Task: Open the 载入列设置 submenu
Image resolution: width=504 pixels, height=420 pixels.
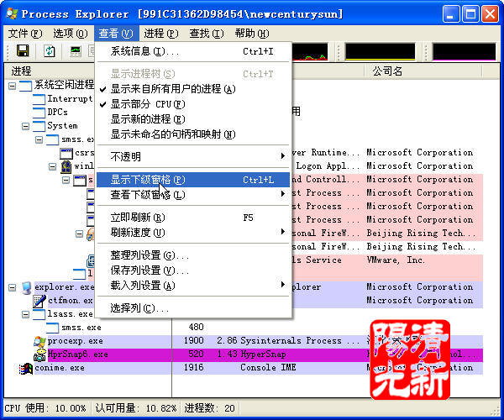Action: pyautogui.click(x=194, y=286)
